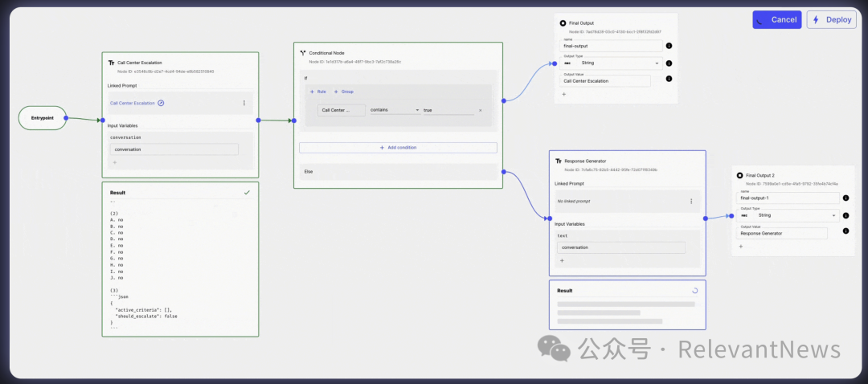The height and width of the screenshot is (384, 868).
Task: Edit the final-output-1 name field
Action: click(788, 198)
